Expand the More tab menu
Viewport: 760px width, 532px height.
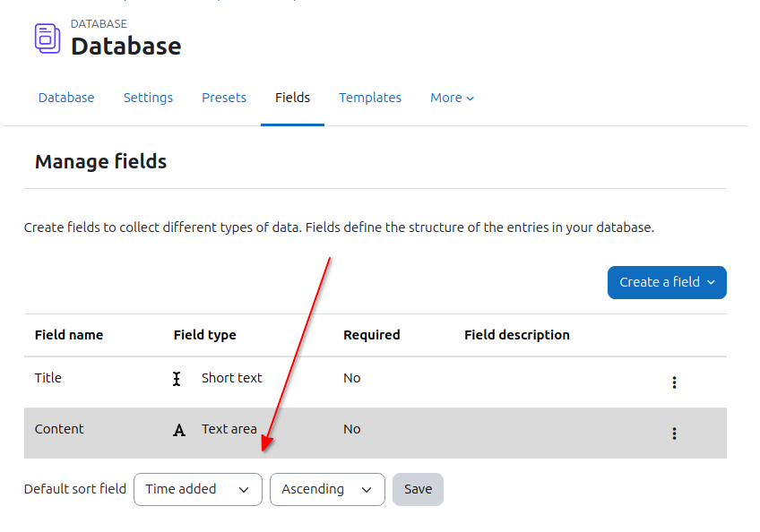pos(452,98)
